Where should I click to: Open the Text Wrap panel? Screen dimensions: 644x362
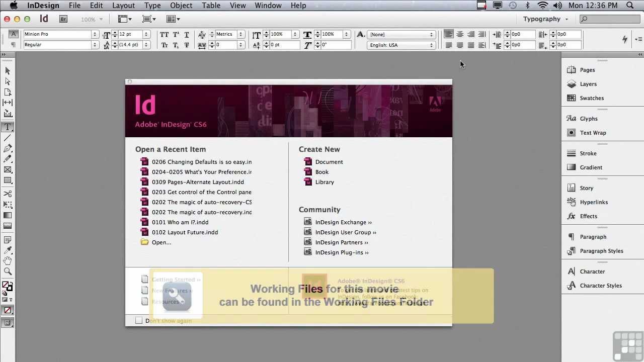(x=586, y=133)
